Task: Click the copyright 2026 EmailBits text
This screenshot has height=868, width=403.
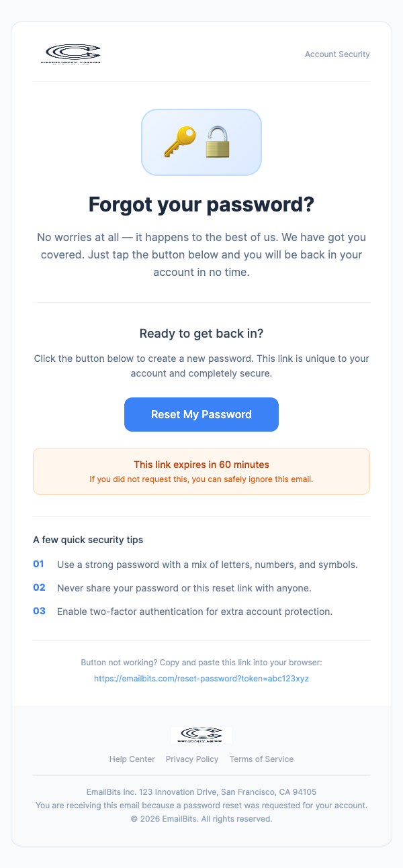Action: tap(201, 818)
